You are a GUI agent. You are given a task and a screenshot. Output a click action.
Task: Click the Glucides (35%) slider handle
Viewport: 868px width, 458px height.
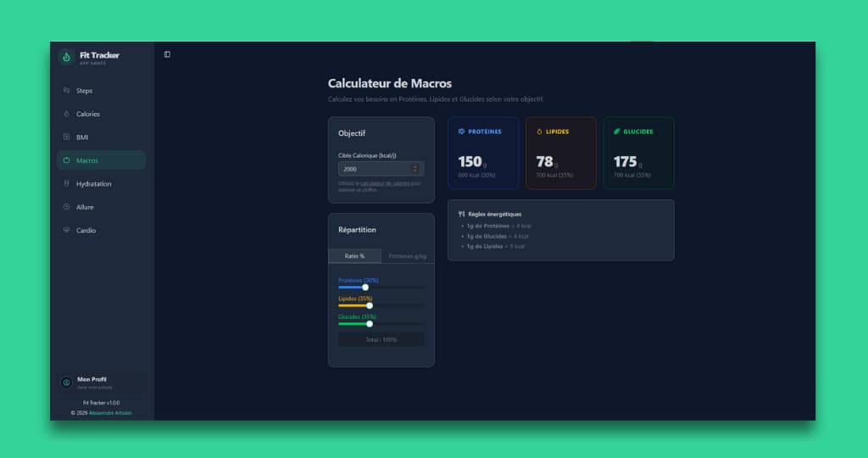[370, 324]
